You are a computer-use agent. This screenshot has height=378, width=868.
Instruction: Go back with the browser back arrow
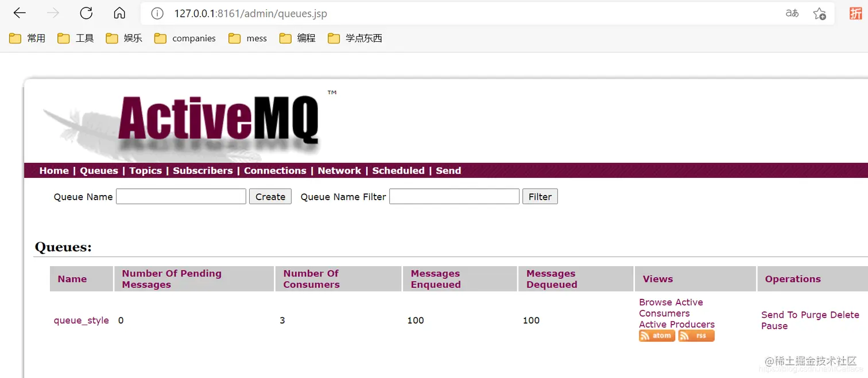point(20,13)
